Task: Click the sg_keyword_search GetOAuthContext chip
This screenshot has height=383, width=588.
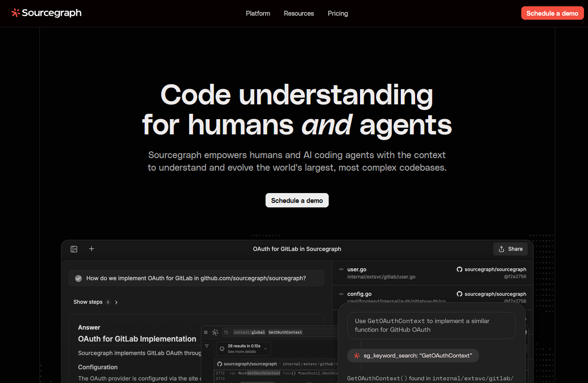Action: (x=413, y=356)
